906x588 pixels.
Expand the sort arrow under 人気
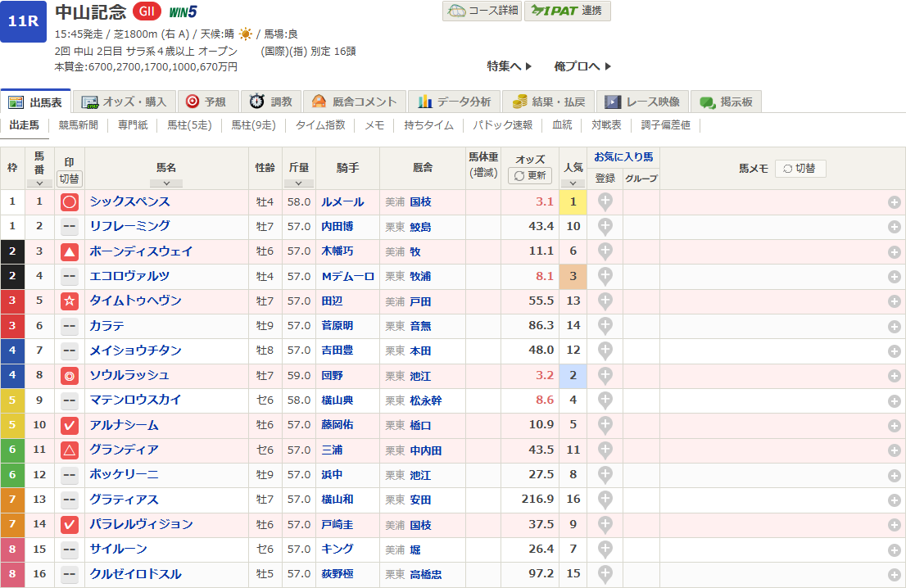point(573,183)
